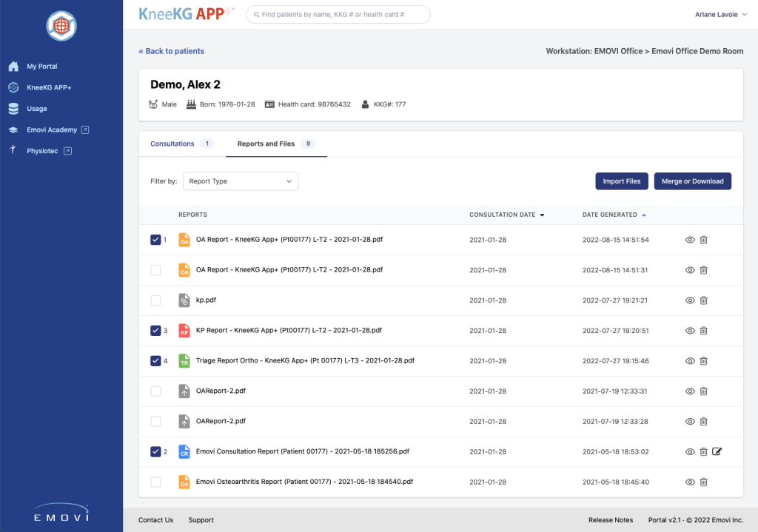Check the OA Report generated at 14:51:31
758x532 pixels.
click(x=155, y=270)
